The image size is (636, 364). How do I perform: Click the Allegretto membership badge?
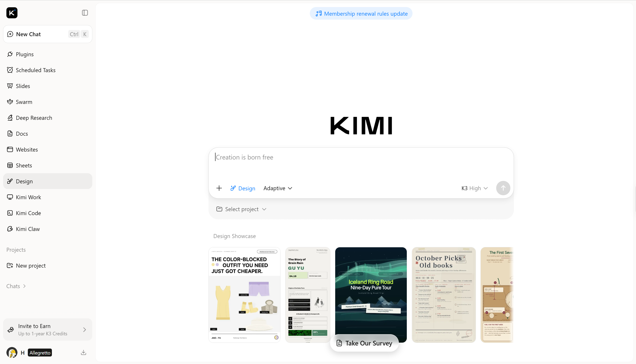click(x=40, y=353)
